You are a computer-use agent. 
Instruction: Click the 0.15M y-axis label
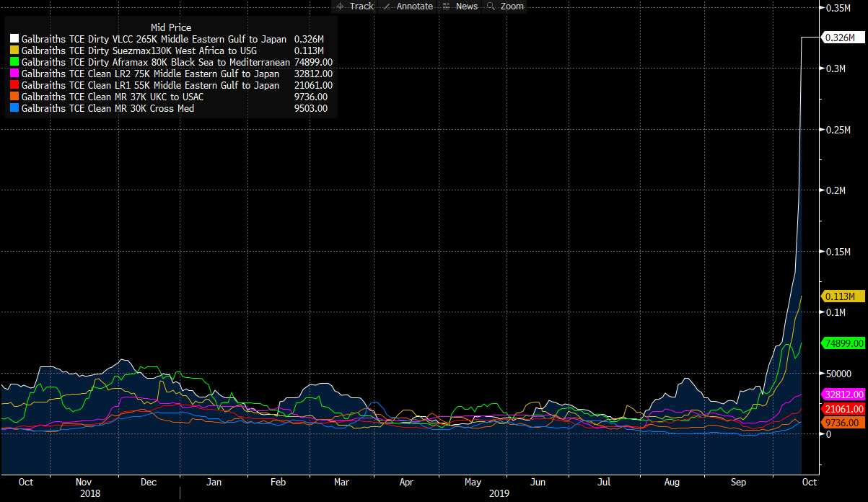(x=838, y=251)
